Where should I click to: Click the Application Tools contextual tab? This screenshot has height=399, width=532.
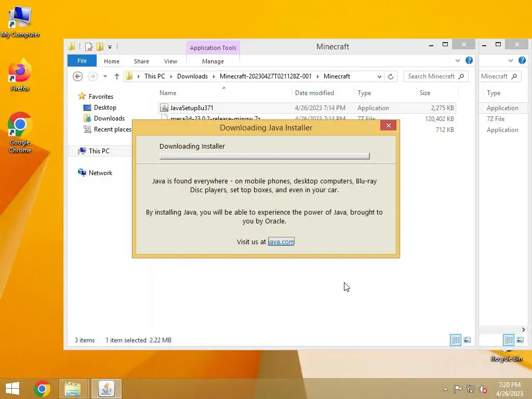[x=213, y=48]
